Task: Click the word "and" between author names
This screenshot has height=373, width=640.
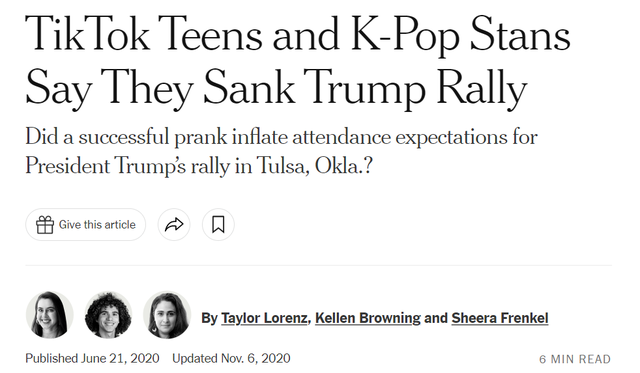Action: [x=436, y=318]
